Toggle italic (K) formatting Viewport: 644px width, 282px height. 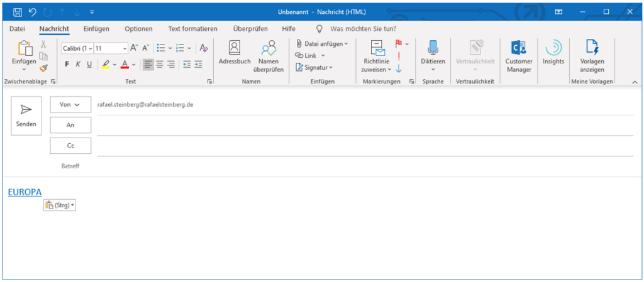[78, 64]
